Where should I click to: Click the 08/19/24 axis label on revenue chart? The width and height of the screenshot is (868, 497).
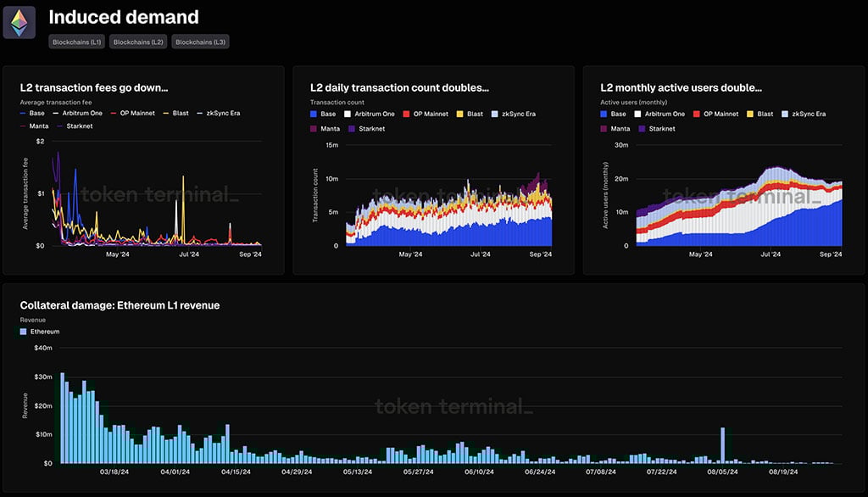(783, 472)
